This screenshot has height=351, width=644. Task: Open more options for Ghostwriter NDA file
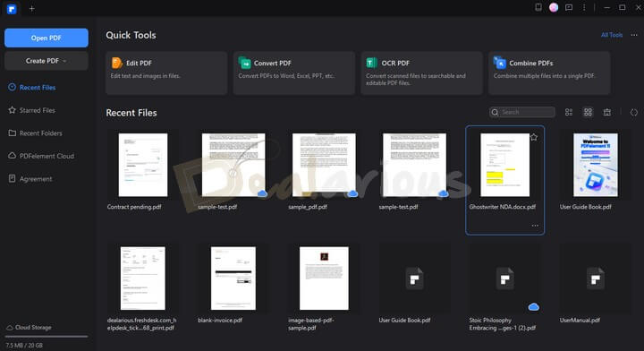pos(535,226)
